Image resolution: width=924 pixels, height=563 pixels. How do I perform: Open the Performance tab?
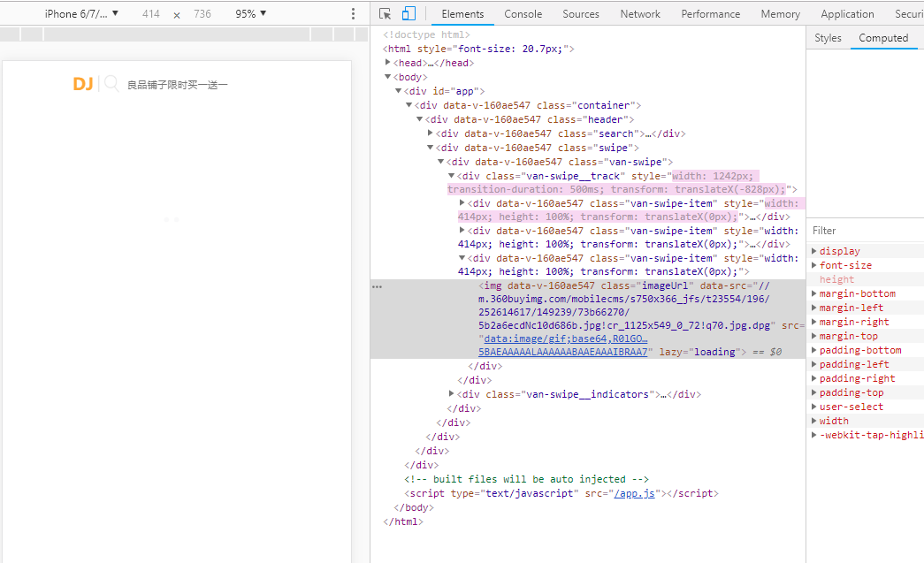[x=710, y=13]
